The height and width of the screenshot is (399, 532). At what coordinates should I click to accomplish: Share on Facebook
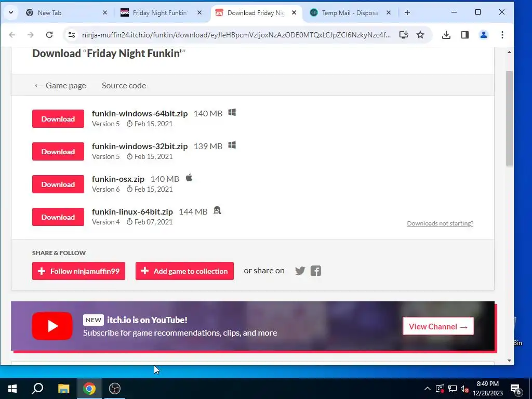(315, 271)
